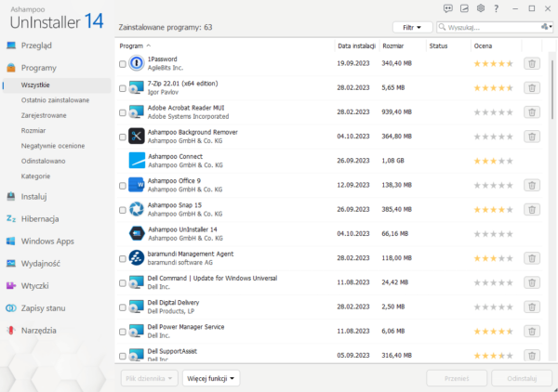Tick the checkbox next to 1Password
Viewport: 558px width, 392px height.
[x=123, y=64]
